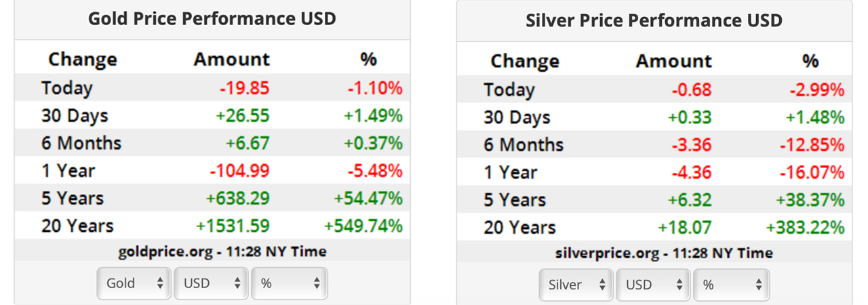Viewport: 868px width, 305px height.
Task: Open the silver widget USD currency dropdown
Action: 653,285
